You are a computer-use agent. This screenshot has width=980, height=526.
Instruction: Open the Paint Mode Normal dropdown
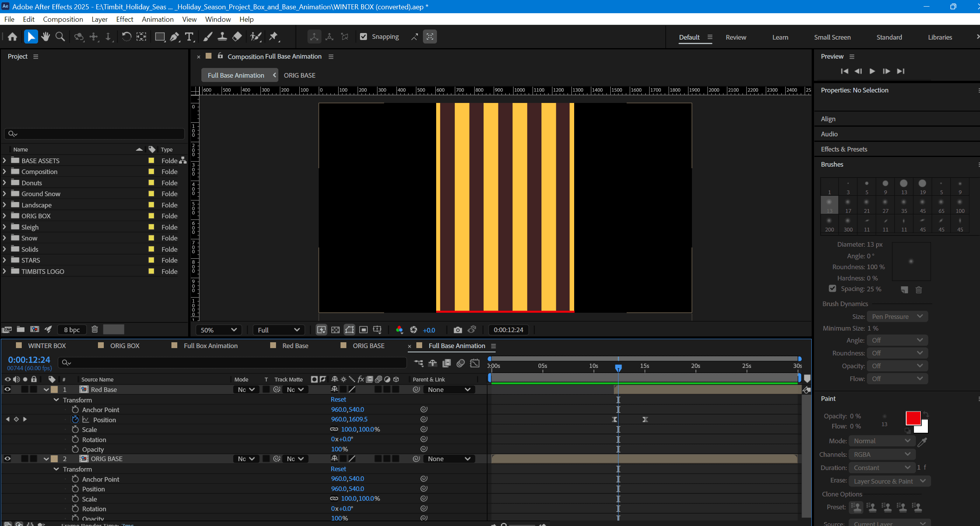pos(882,441)
